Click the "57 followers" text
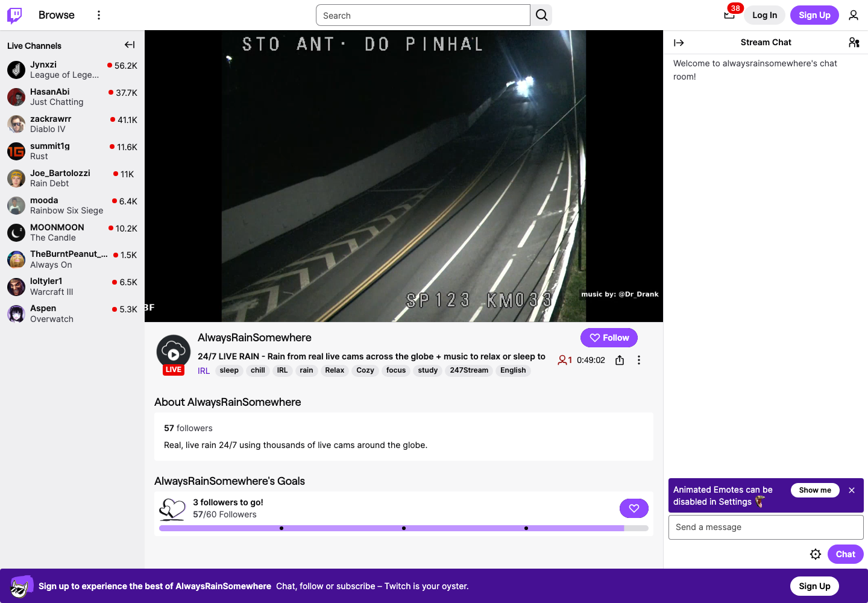The width and height of the screenshot is (868, 603). (x=188, y=428)
